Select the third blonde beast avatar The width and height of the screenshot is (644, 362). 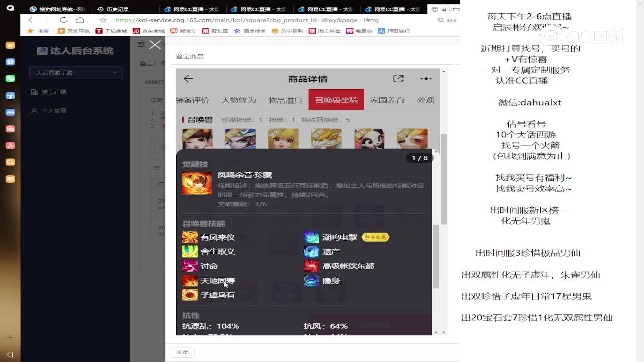[x=283, y=139]
